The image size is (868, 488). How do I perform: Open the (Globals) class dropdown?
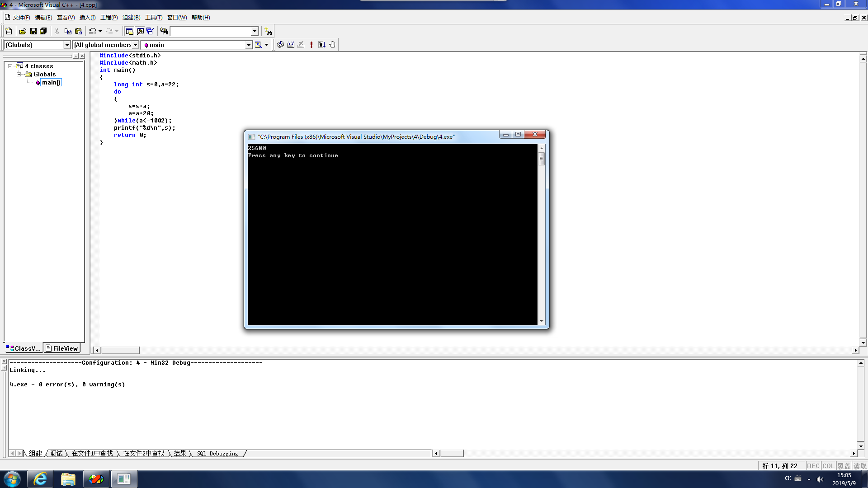(67, 45)
